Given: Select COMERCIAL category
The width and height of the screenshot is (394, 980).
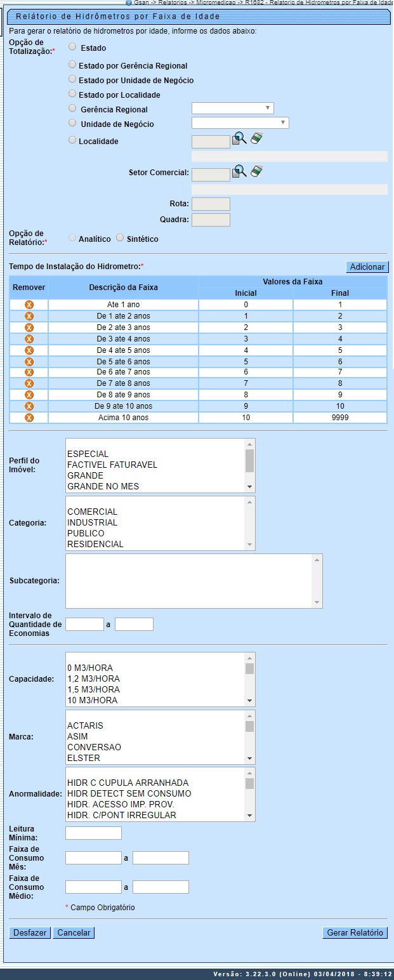Looking at the screenshot, I should 155,512.
